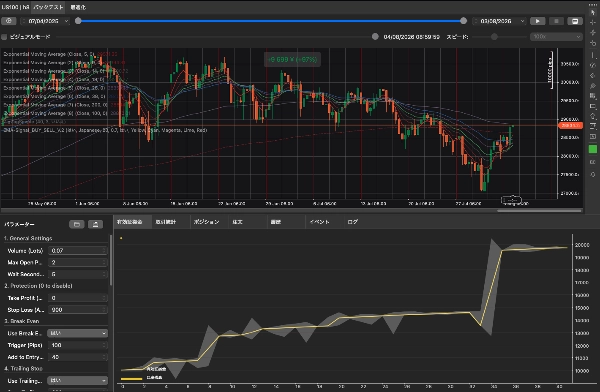Click the '+9 699 ¥' profit label
Image resolution: width=600 pixels, height=392 pixels.
coord(292,59)
